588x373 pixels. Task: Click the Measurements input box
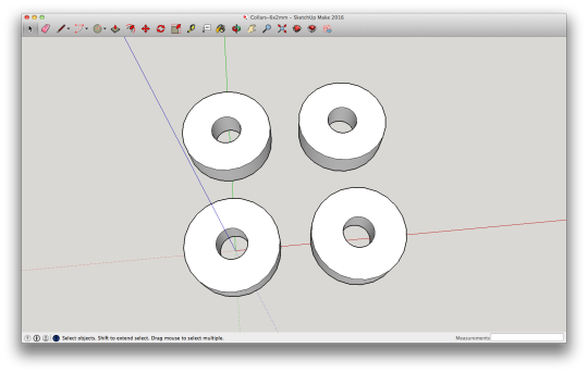pos(527,337)
